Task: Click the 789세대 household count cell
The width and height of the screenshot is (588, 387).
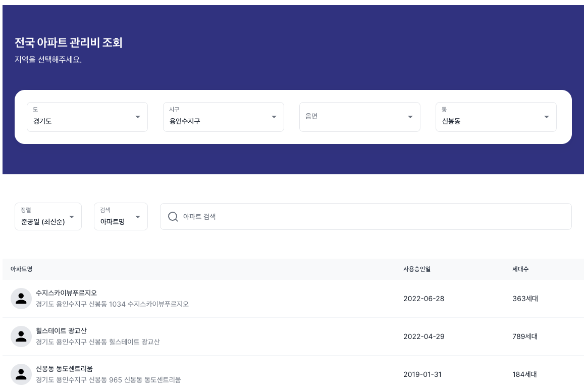Action: click(x=525, y=336)
